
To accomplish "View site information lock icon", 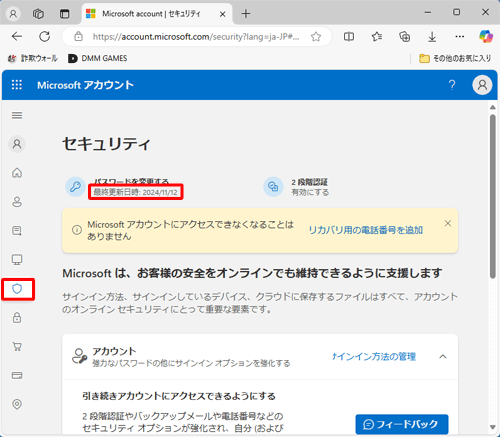I will (78, 36).
